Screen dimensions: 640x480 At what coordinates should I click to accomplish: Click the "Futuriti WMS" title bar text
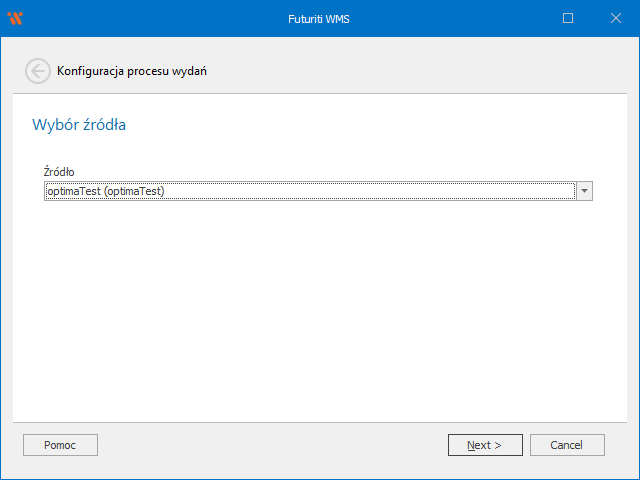point(319,18)
